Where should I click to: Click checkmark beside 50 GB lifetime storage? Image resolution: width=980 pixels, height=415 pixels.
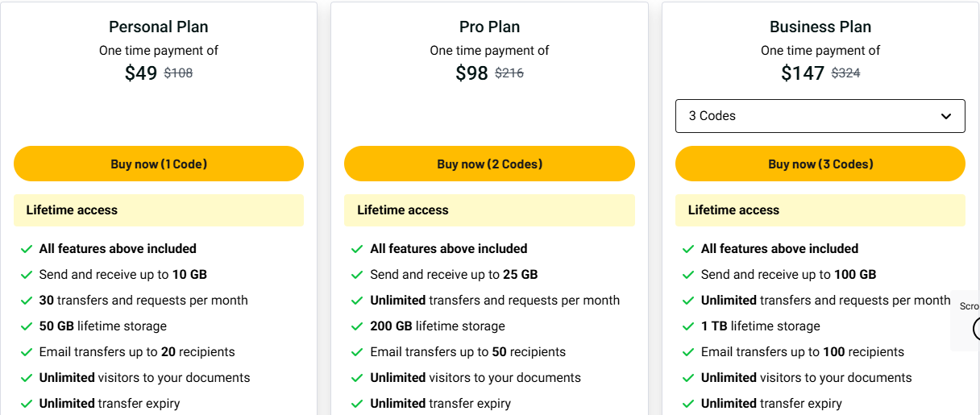(27, 326)
